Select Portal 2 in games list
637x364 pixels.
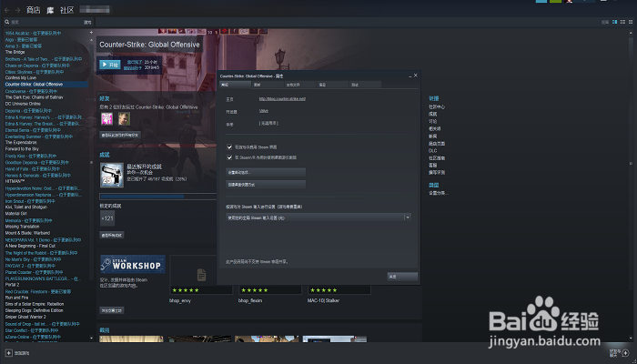click(12, 285)
